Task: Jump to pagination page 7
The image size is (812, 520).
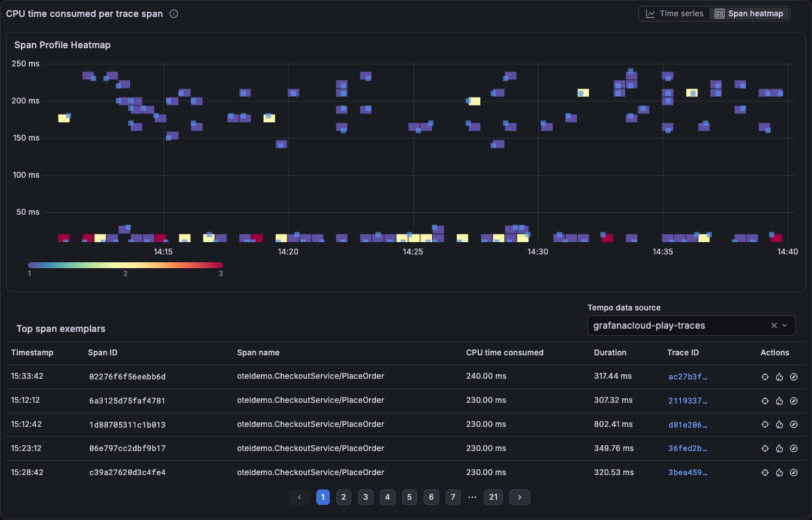Action: (452, 497)
